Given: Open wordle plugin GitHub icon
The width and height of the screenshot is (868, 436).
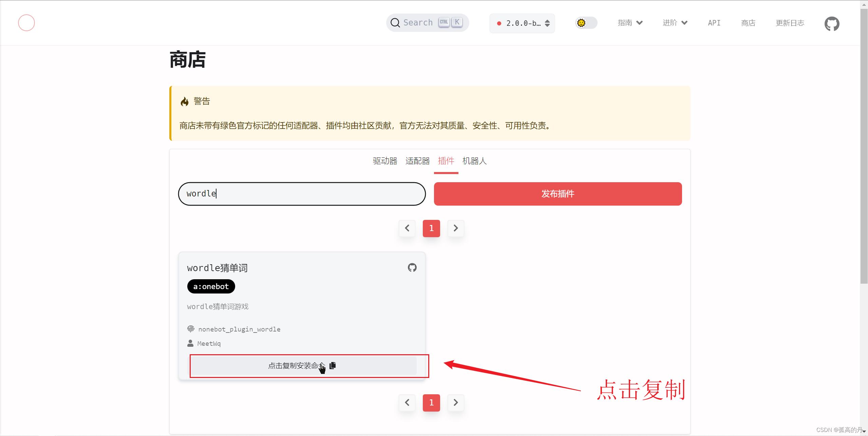Looking at the screenshot, I should click(412, 267).
